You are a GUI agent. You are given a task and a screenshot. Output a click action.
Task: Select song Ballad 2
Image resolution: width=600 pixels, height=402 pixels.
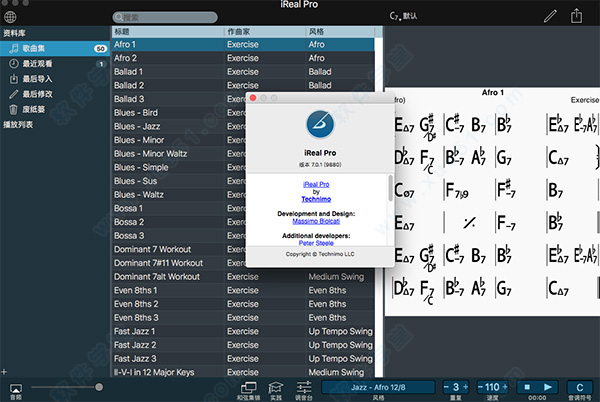coord(243,85)
